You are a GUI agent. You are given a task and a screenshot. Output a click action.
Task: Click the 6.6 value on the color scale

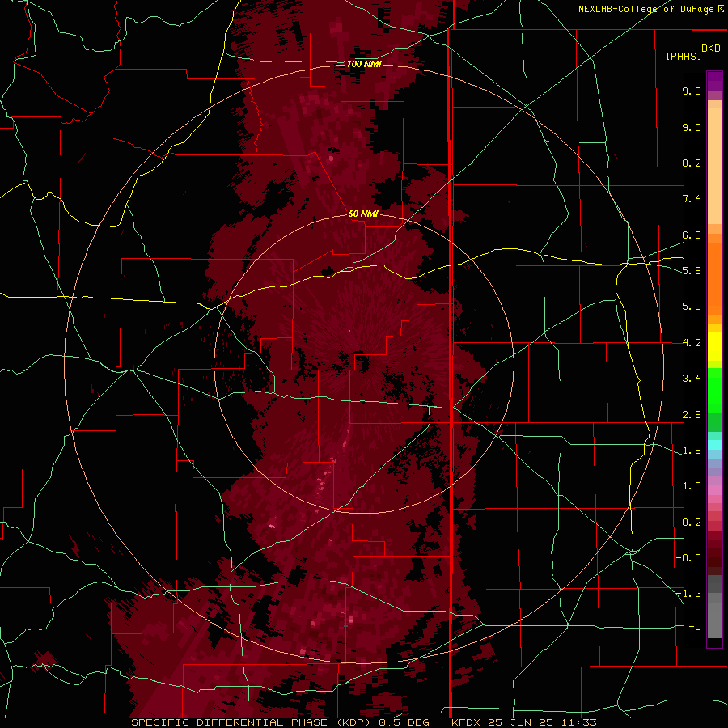coord(692,235)
